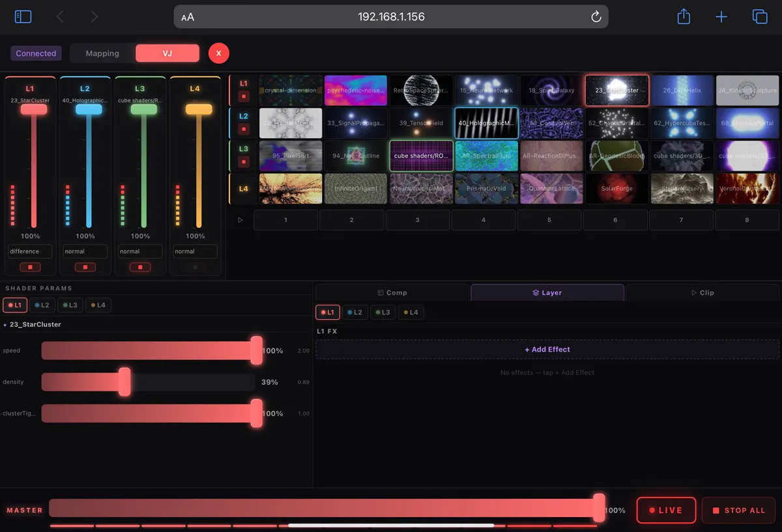Switch to the Clip tab
The height and width of the screenshot is (532, 782).
click(x=702, y=293)
